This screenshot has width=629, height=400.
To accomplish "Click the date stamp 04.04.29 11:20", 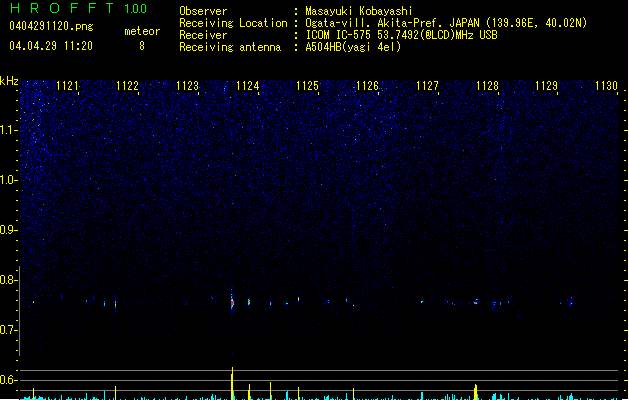I will point(51,46).
